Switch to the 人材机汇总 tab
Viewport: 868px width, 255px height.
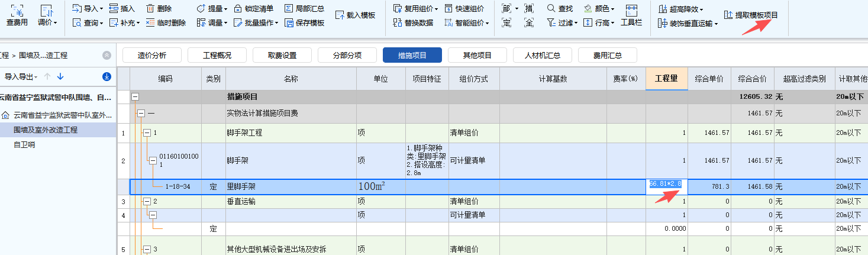543,56
